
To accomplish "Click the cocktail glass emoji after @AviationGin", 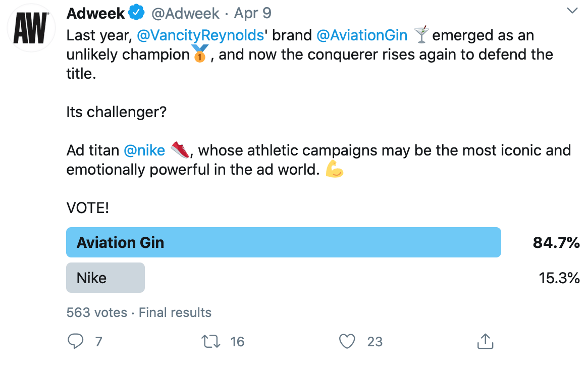I will click(422, 35).
